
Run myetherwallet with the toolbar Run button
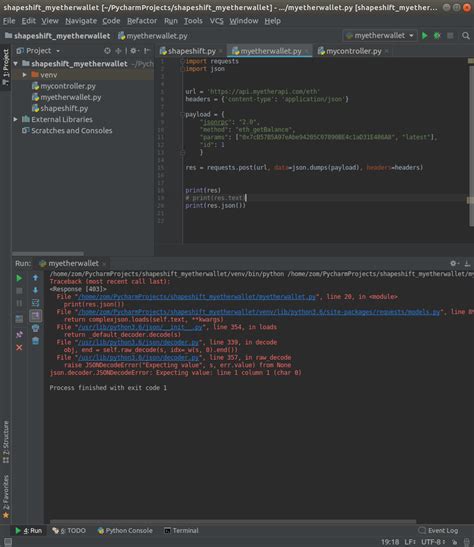point(424,36)
